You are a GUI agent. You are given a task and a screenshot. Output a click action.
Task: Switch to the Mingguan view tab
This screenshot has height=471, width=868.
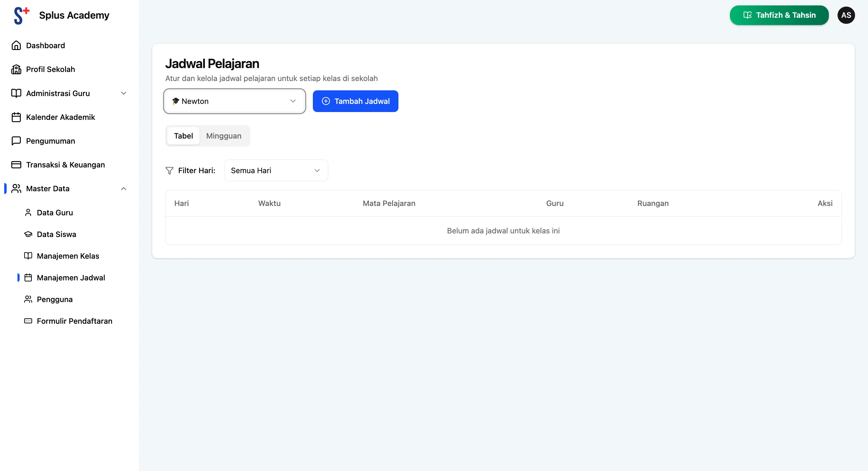(x=224, y=136)
